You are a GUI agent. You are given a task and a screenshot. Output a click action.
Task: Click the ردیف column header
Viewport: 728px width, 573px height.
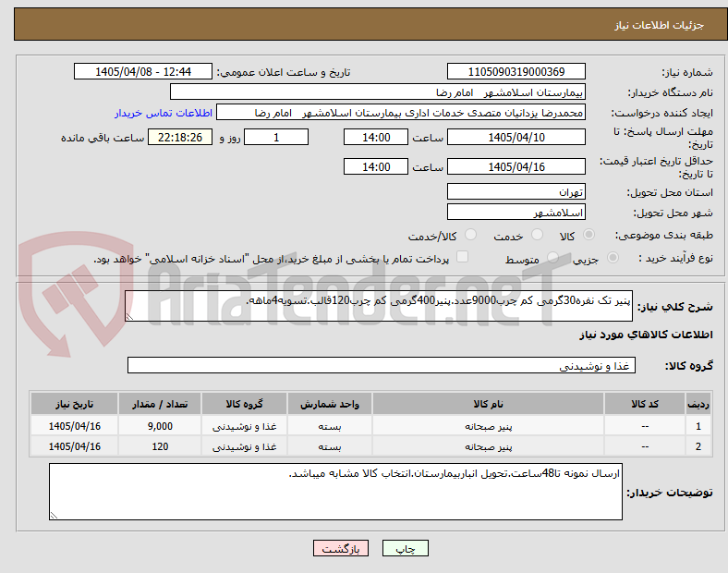click(698, 404)
